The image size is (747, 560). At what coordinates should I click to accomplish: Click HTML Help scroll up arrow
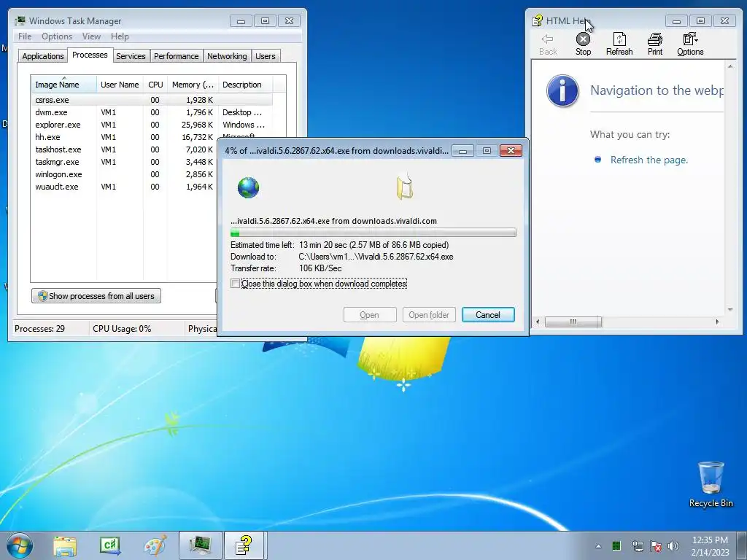pos(730,66)
